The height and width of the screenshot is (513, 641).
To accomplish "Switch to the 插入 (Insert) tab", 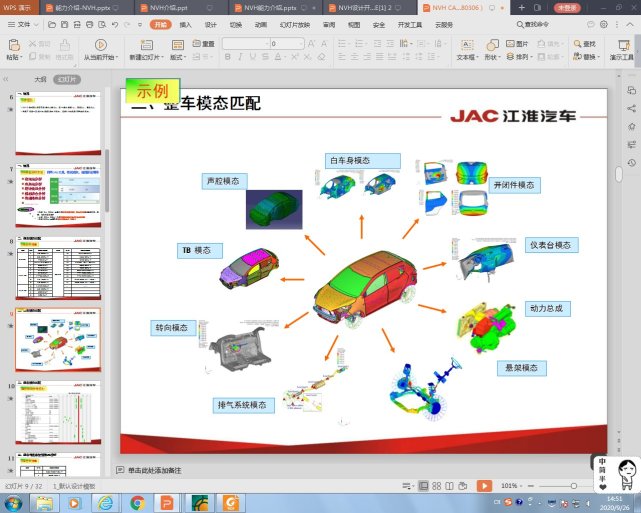I will 185,25.
